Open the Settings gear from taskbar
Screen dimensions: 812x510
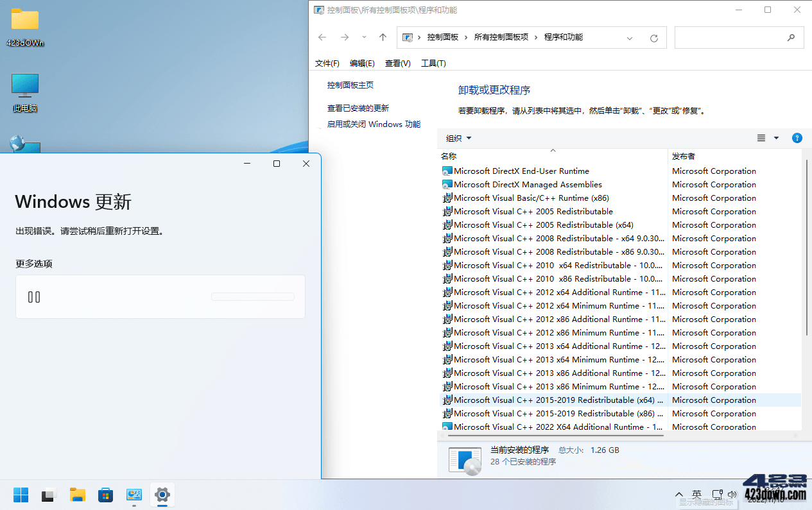tap(162, 495)
